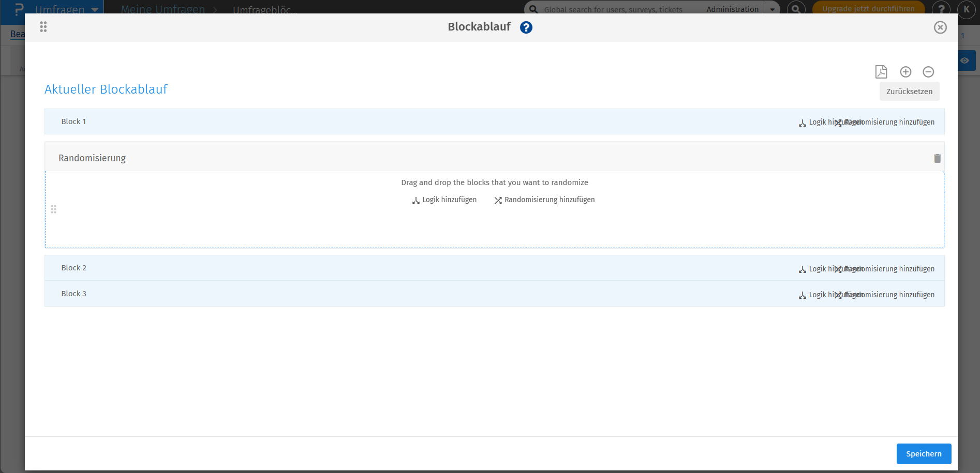Close the Blockablauf dialog

940,27
